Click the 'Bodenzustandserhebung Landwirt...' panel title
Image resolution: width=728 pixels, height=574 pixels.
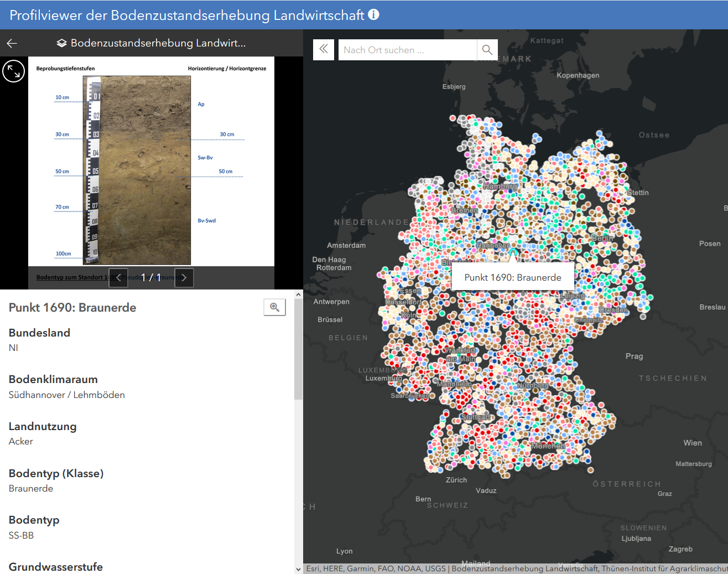158,43
